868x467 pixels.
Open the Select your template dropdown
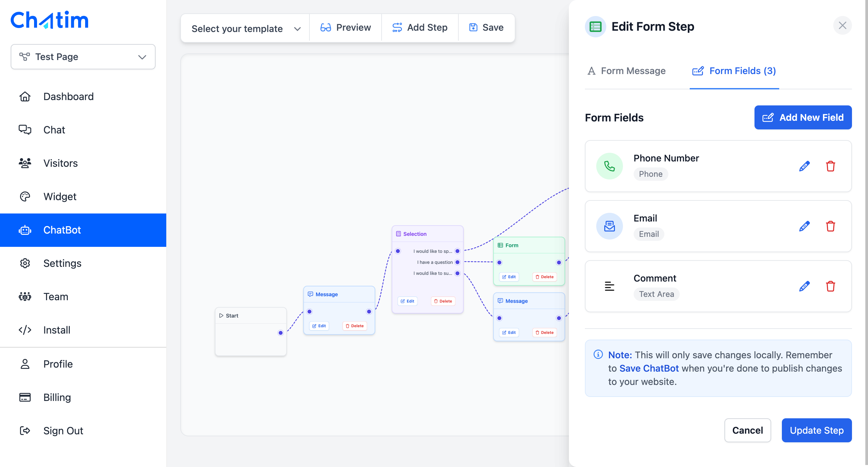coord(245,28)
